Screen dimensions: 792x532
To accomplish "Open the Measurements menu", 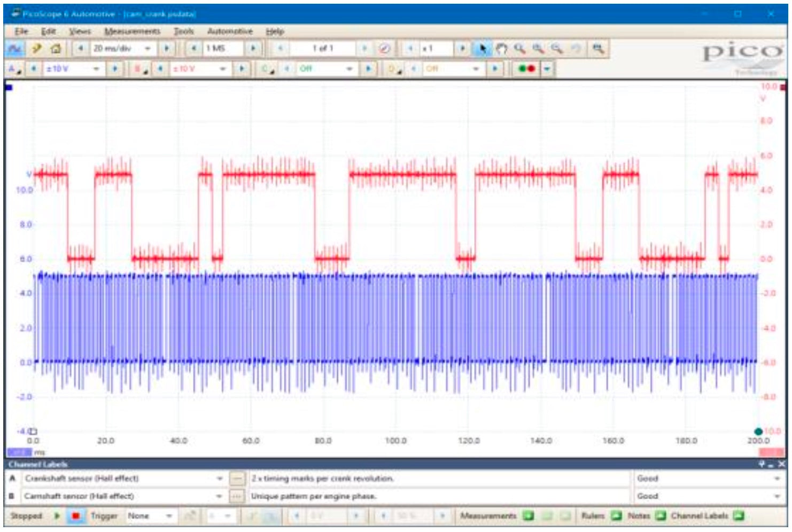I will (132, 32).
